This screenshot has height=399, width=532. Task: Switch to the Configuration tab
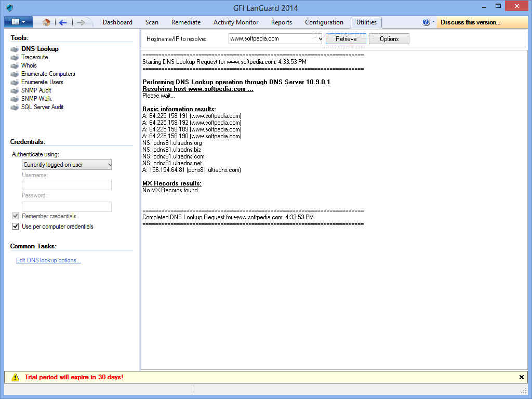click(x=324, y=22)
